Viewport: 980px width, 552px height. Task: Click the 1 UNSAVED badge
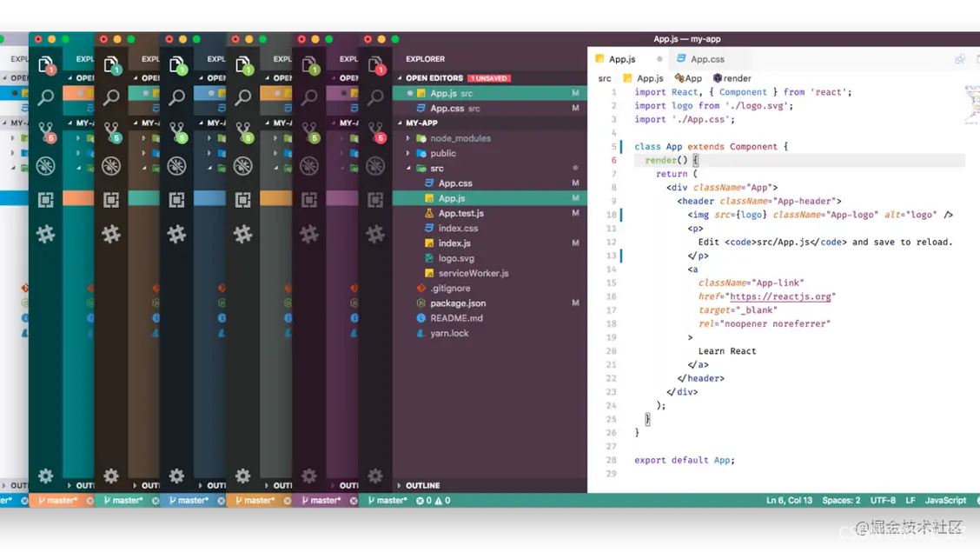(489, 78)
